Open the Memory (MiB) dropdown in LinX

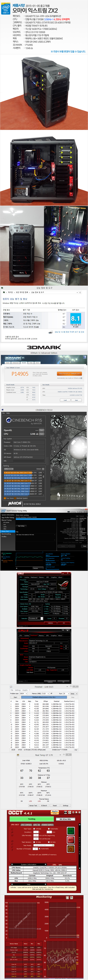coord(46,694)
